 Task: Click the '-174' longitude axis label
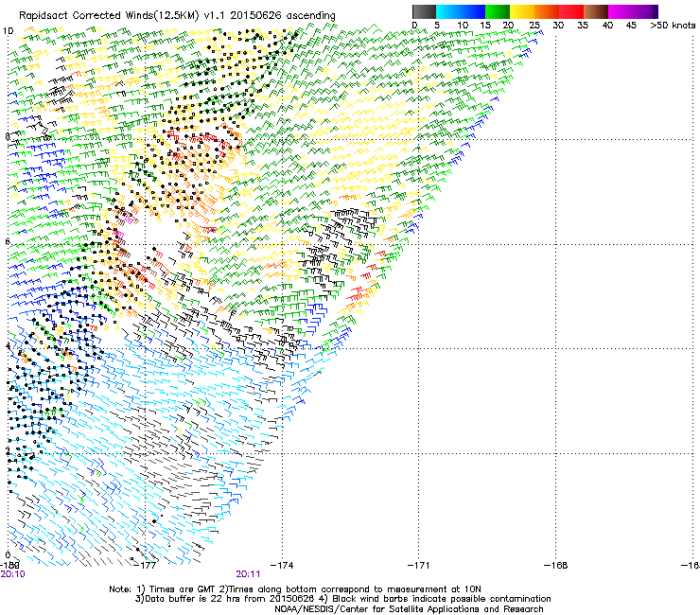282,566
